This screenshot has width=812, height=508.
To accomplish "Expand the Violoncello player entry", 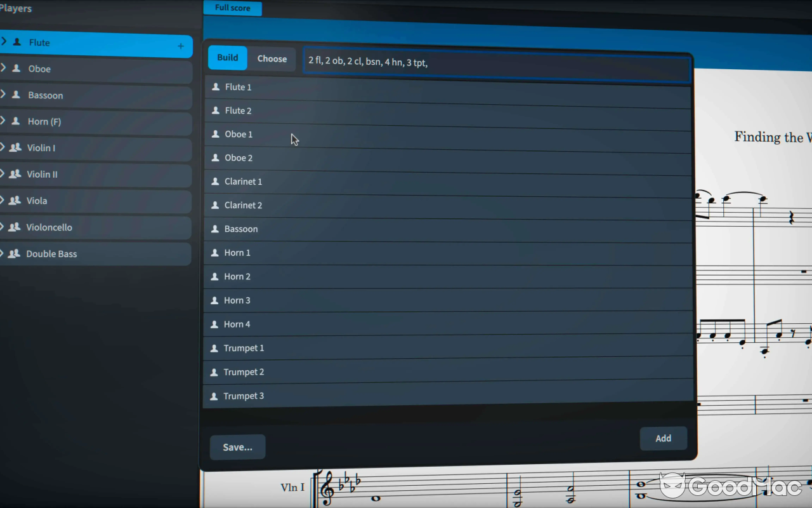I will (4, 227).
